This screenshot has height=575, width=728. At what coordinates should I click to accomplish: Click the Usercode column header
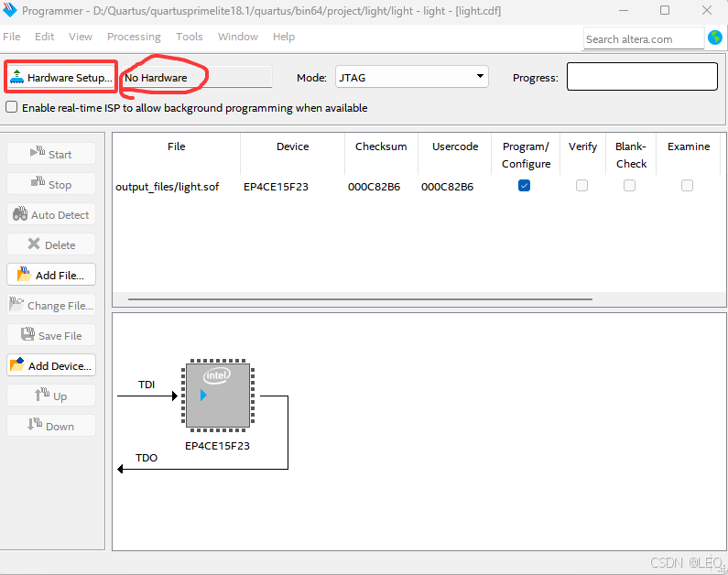455,155
